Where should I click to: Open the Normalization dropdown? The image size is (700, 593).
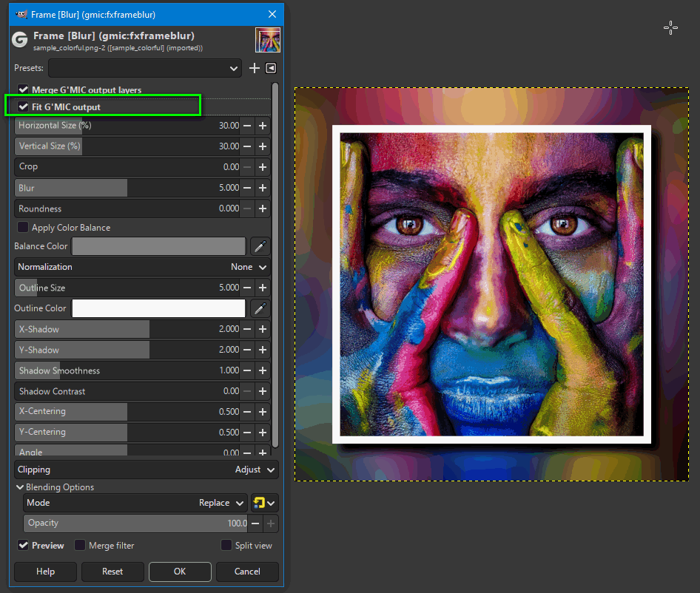[x=142, y=267]
